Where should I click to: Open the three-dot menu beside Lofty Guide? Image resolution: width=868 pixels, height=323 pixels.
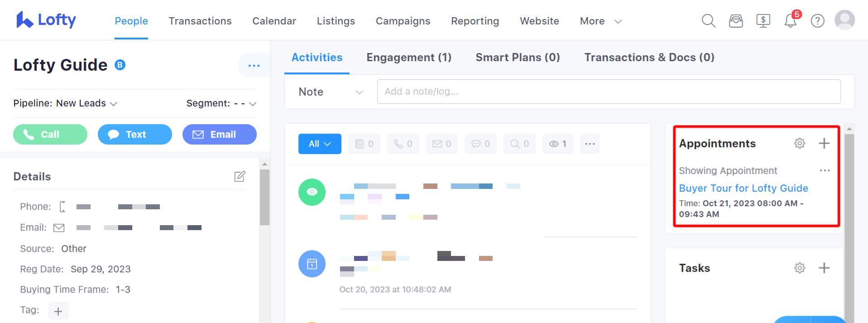254,66
